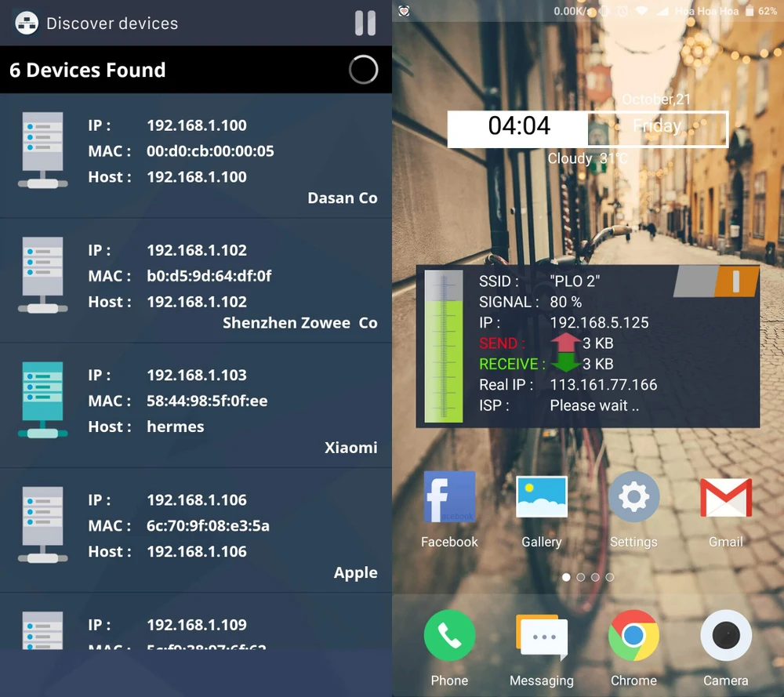Select the server icon for 192.168.1.102
Screen dimensions: 784x697
pyautogui.click(x=42, y=275)
